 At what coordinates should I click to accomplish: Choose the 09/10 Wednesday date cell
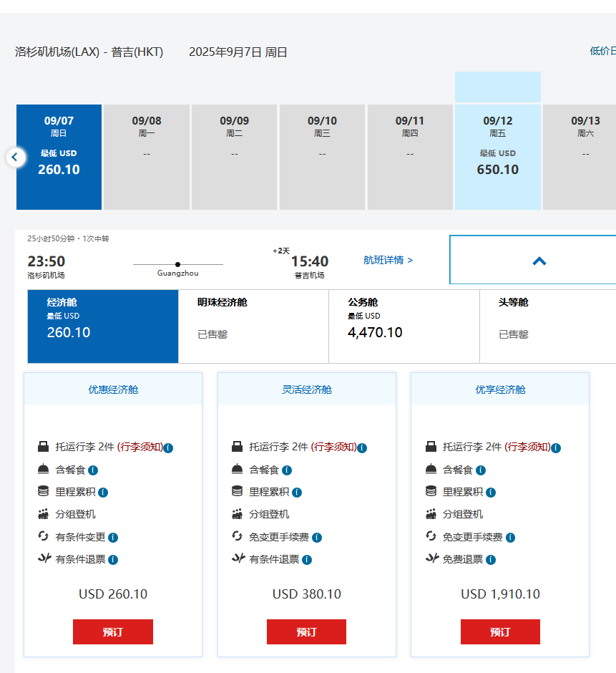tap(322, 156)
